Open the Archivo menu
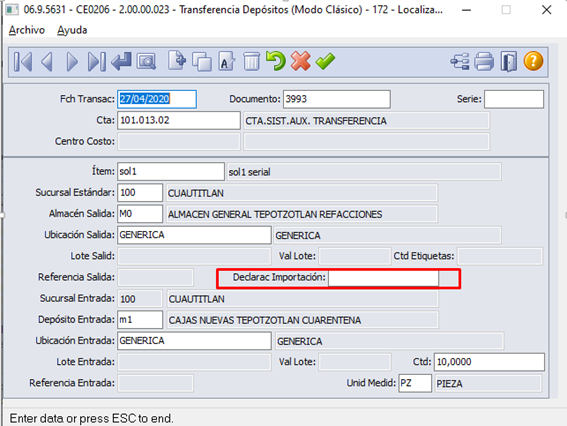Image resolution: width=567 pixels, height=426 pixels. (x=27, y=30)
